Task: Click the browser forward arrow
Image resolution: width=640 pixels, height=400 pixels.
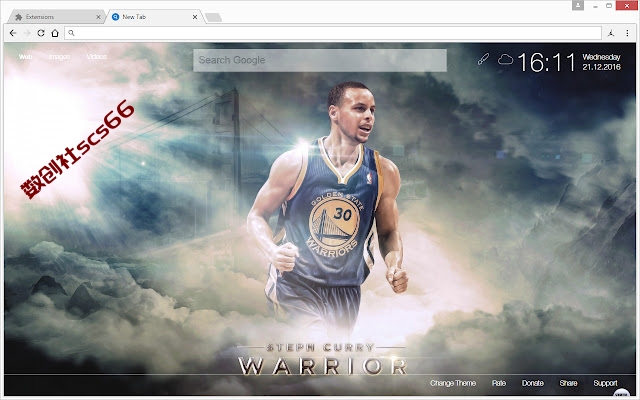Action: coord(27,33)
